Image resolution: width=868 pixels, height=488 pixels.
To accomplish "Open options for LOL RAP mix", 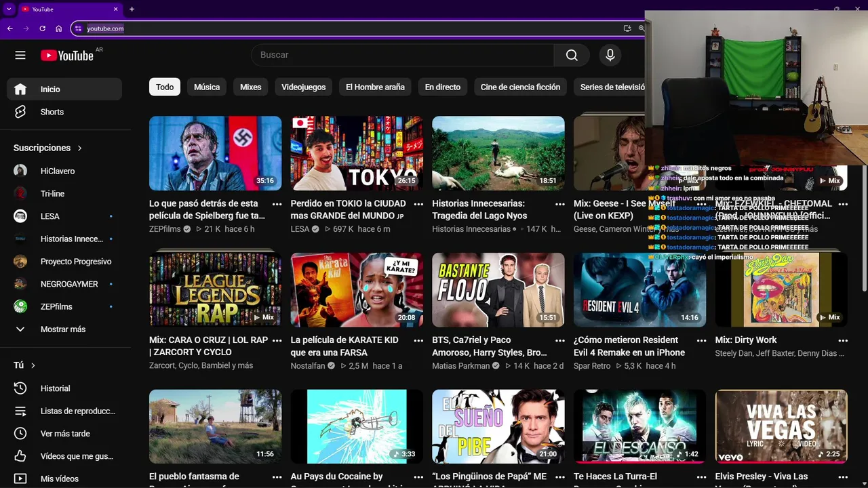I will [277, 340].
